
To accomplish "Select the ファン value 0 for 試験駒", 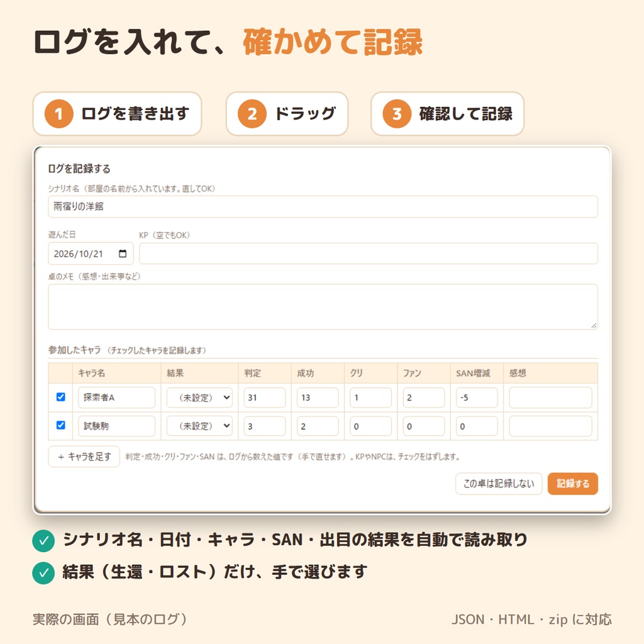I will tap(423, 426).
